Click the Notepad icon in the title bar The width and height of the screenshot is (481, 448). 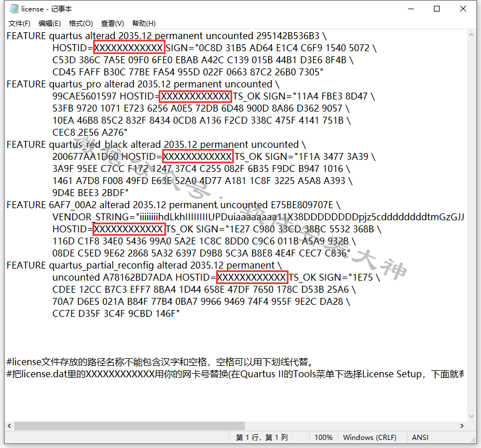tap(14, 9)
